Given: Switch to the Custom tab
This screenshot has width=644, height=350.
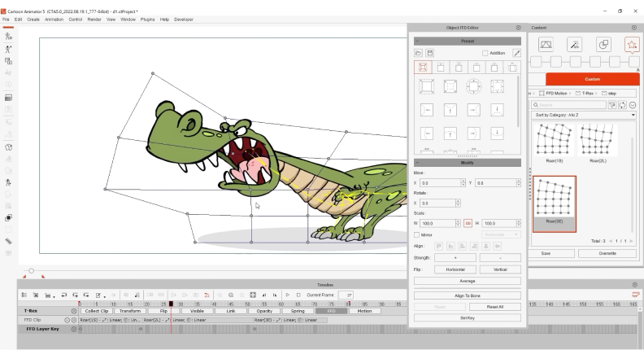Looking at the screenshot, I should (x=592, y=79).
